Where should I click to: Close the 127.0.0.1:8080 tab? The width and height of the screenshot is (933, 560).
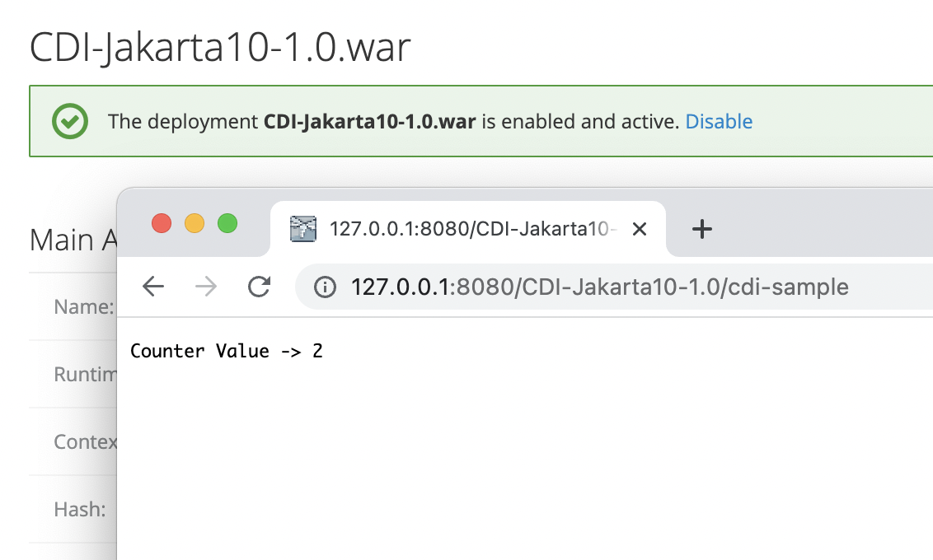[x=639, y=229]
